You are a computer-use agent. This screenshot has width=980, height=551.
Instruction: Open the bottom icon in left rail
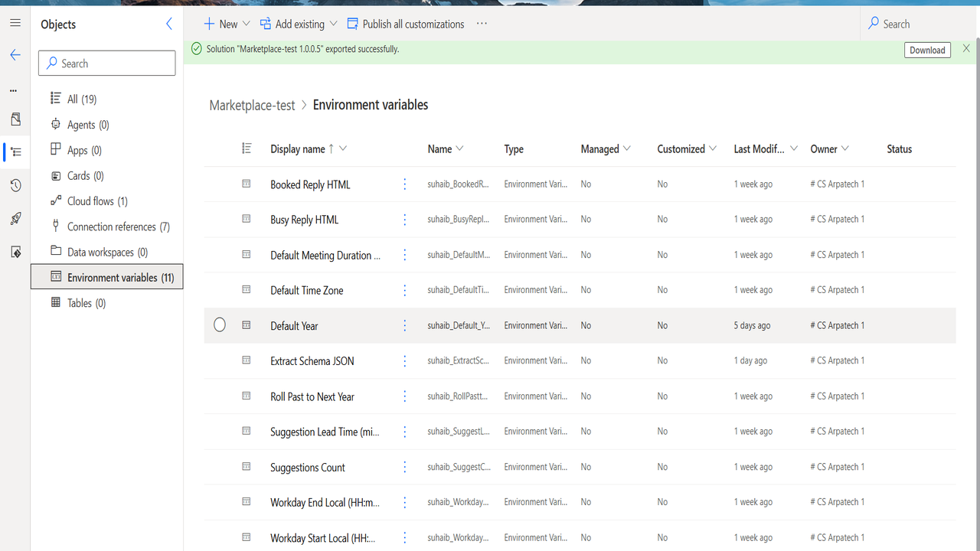point(15,252)
